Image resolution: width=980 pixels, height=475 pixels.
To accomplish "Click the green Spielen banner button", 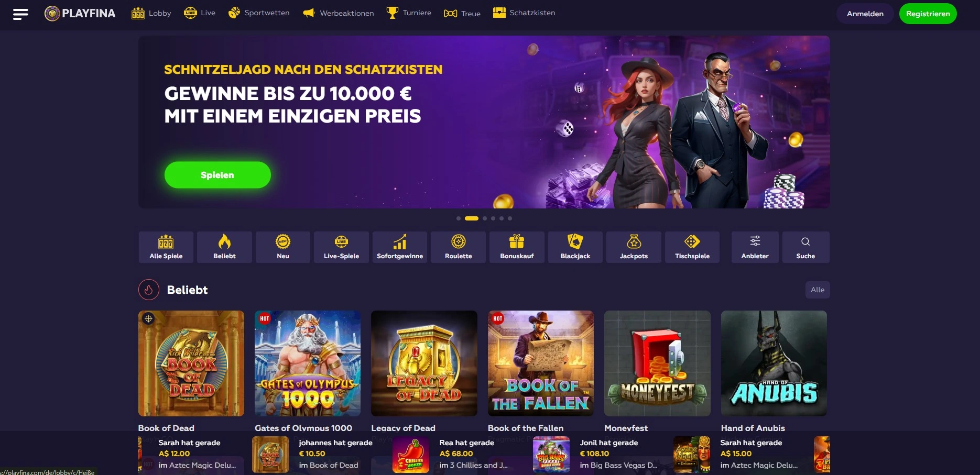I will [x=217, y=175].
